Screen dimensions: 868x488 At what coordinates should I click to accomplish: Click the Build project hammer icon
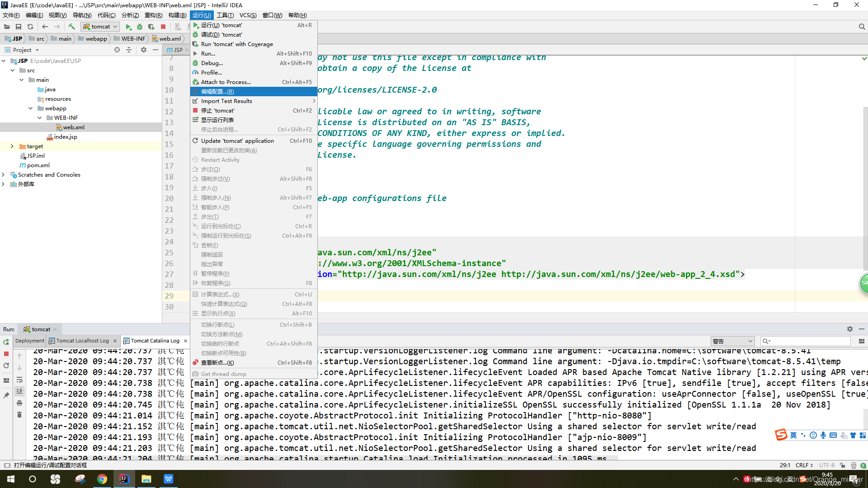71,27
